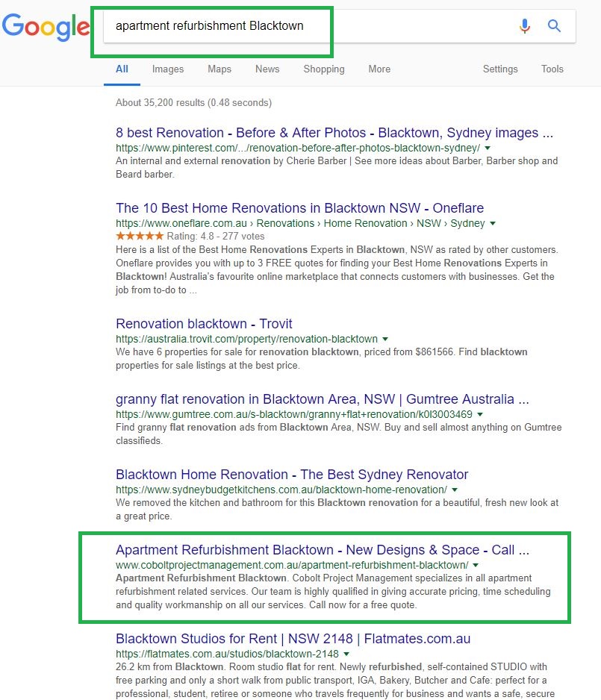Click the gumtree.com.au green URL text
Viewport: 601px width, 700px height.
coord(294,414)
